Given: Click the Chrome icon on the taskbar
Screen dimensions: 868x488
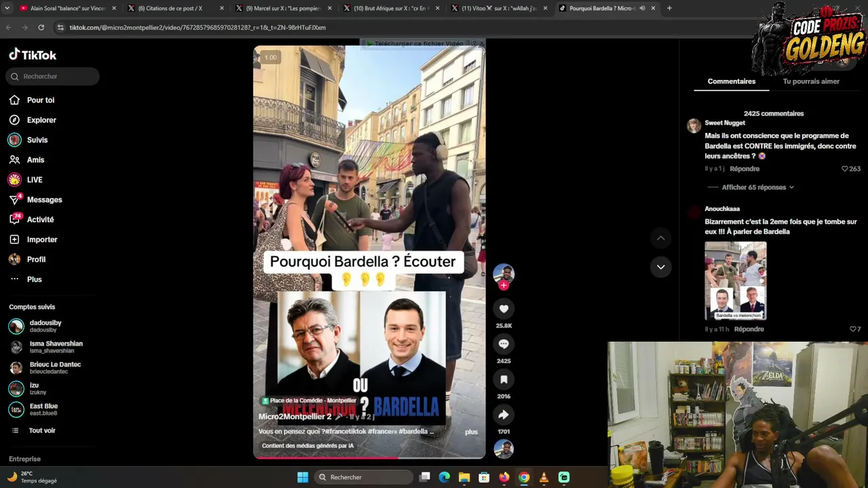Looking at the screenshot, I should click(x=524, y=477).
